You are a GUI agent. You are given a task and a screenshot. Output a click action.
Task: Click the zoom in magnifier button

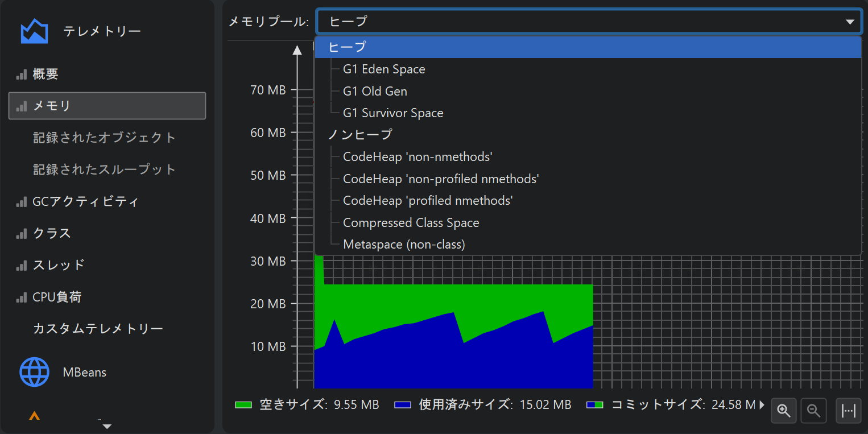[784, 411]
